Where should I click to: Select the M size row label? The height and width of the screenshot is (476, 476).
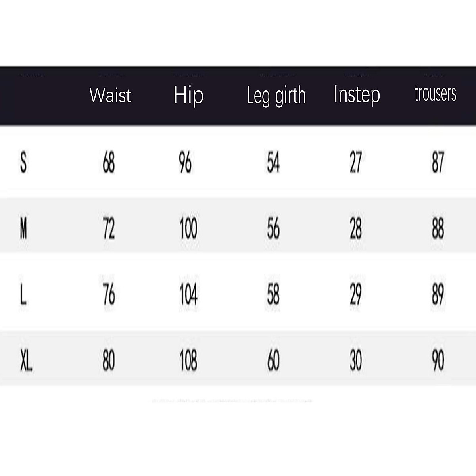(x=23, y=229)
